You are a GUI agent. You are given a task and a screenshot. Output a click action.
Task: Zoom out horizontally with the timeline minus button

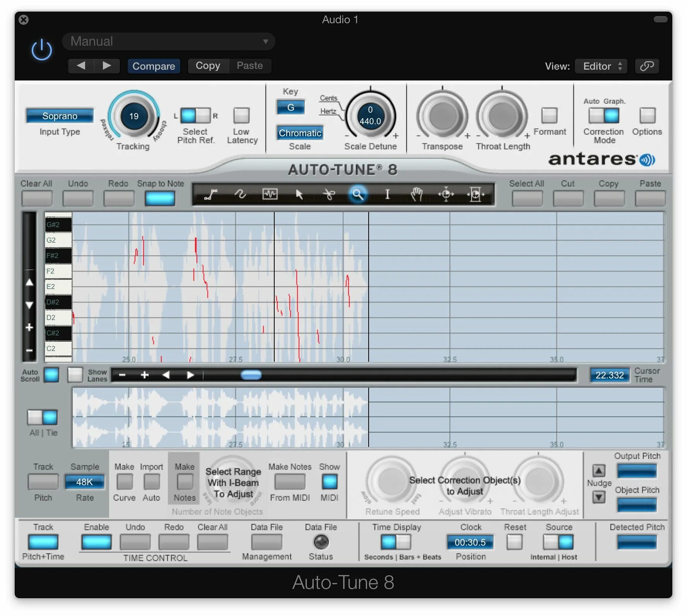click(x=122, y=375)
